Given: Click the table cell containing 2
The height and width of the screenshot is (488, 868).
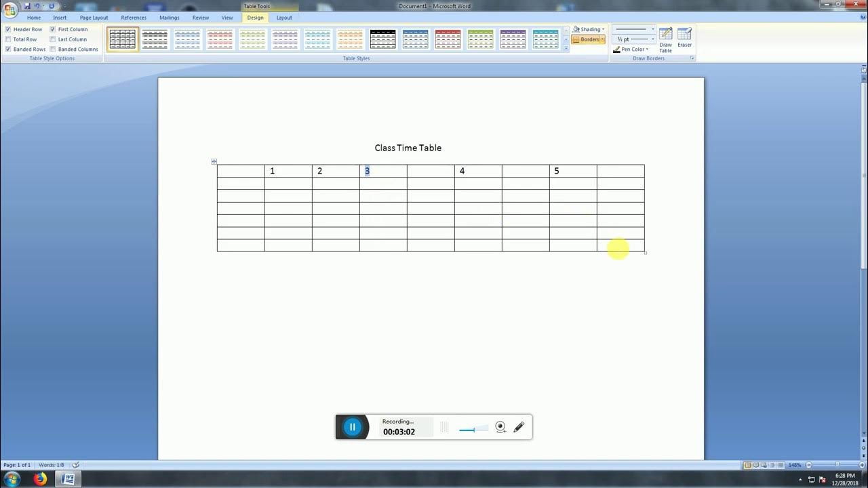Looking at the screenshot, I should pos(336,171).
